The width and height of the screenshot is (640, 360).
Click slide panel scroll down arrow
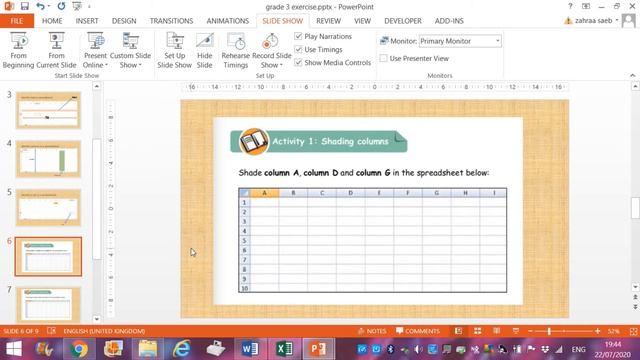[96, 319]
